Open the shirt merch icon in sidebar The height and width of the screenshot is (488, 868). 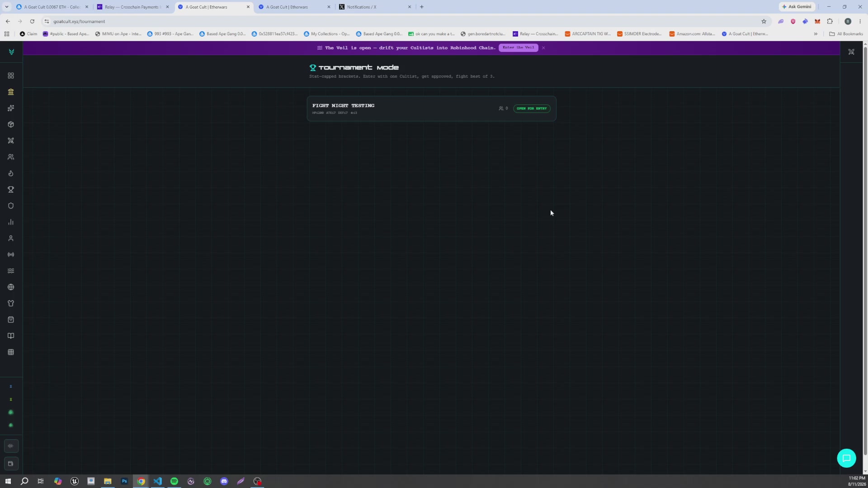pos(11,303)
